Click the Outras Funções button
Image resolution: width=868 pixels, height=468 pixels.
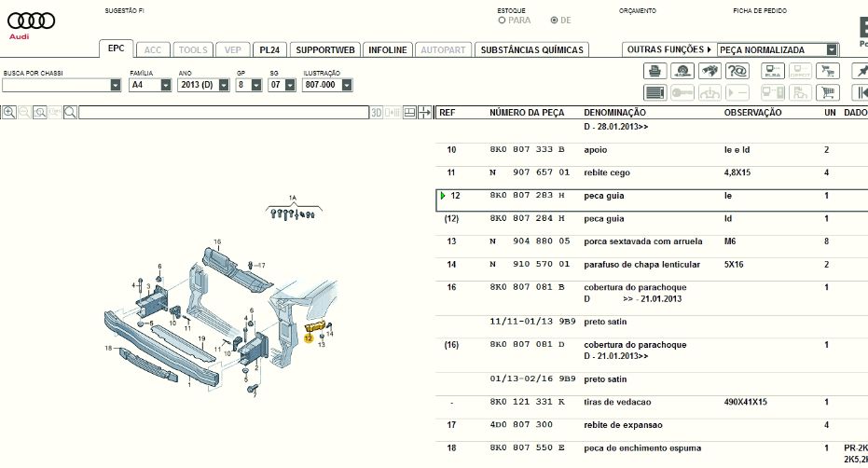tap(668, 49)
